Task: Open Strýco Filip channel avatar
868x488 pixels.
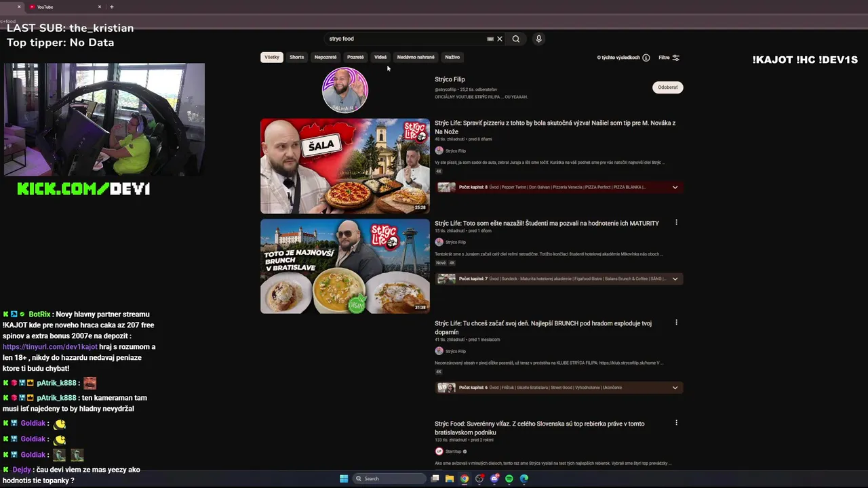Action: [345, 89]
